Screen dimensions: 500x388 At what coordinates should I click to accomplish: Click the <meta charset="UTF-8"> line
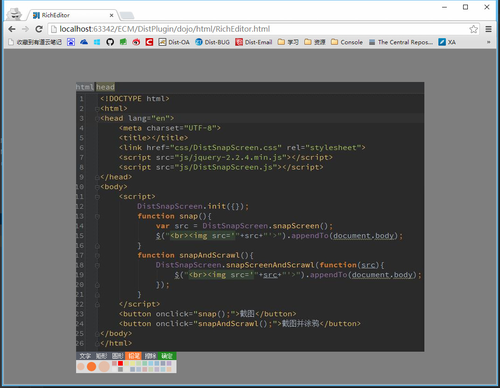coord(170,128)
